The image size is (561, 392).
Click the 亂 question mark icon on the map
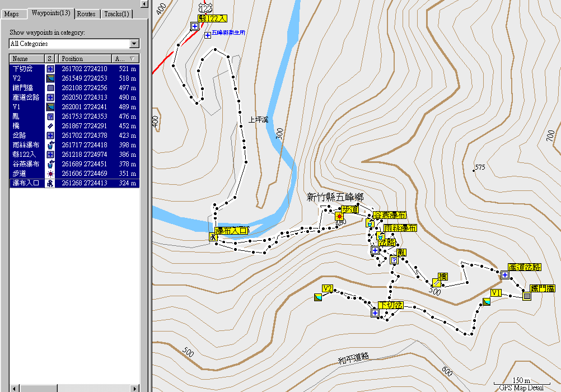pos(394,260)
